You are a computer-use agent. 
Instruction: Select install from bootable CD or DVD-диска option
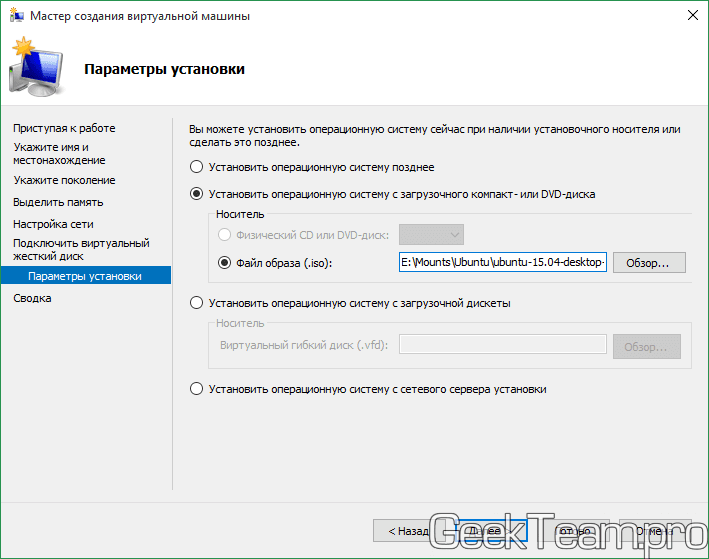click(x=197, y=194)
